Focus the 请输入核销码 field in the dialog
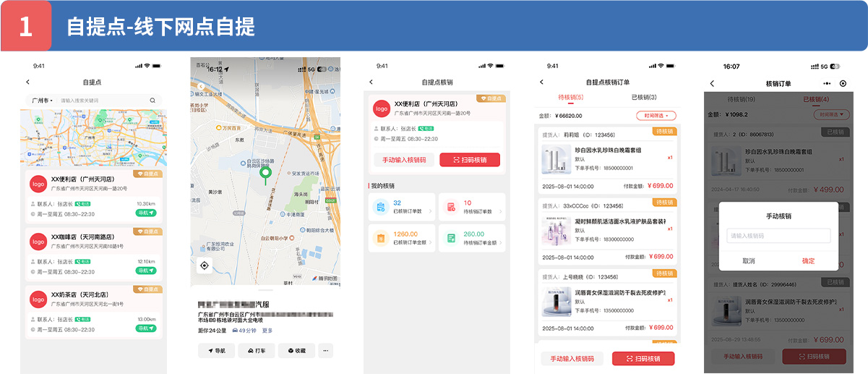 click(779, 236)
